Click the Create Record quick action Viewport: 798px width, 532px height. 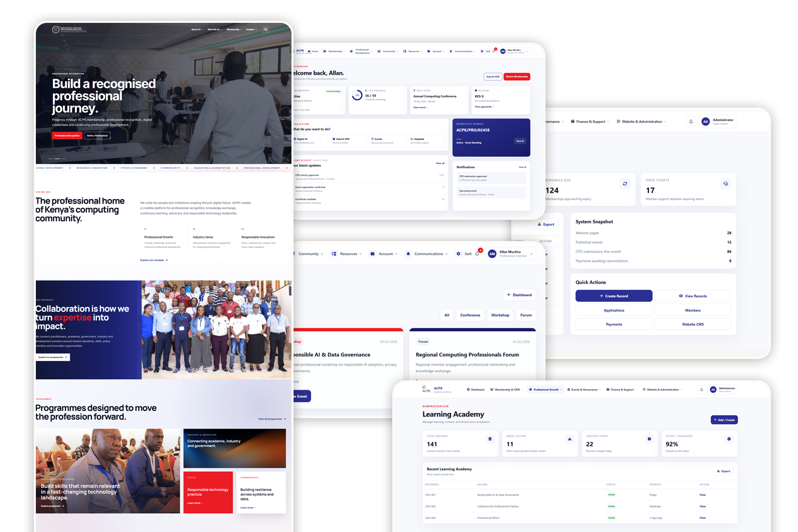coord(614,296)
